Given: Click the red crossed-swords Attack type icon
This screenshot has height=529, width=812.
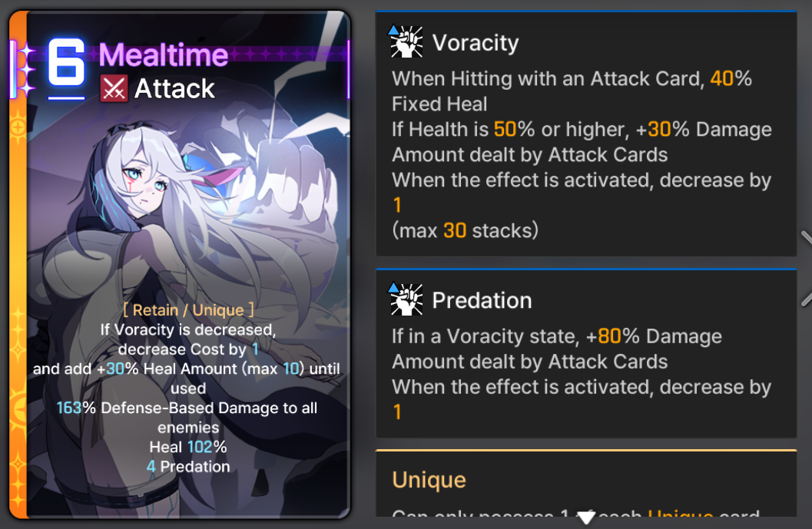Looking at the screenshot, I should click(x=114, y=88).
